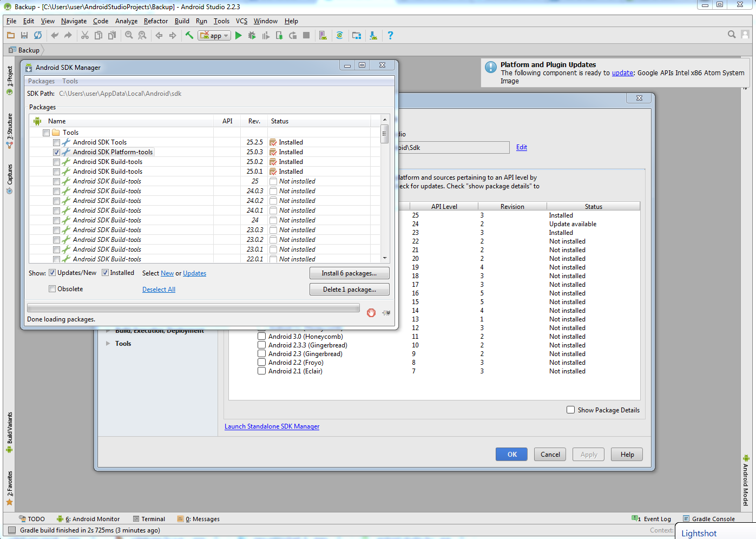Viewport: 756px width, 539px height.
Task: Enable the Obsolete checkbox
Action: pos(52,289)
